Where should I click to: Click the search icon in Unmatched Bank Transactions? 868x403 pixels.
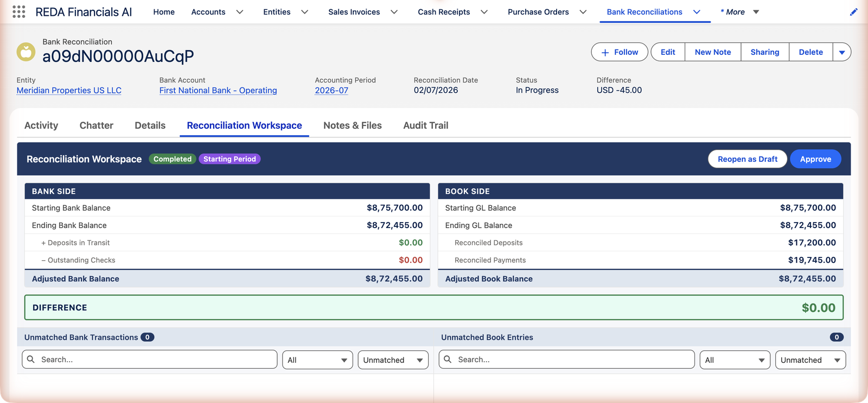tap(31, 360)
